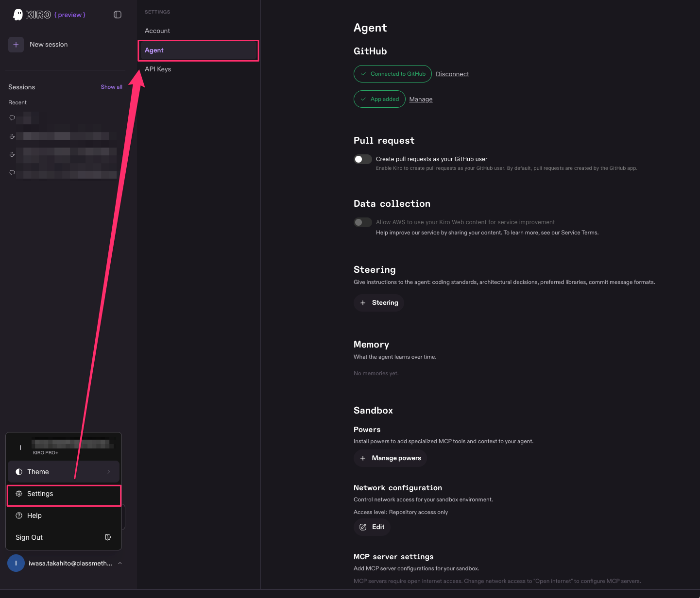
Task: Open Manage powers
Action: click(390, 458)
